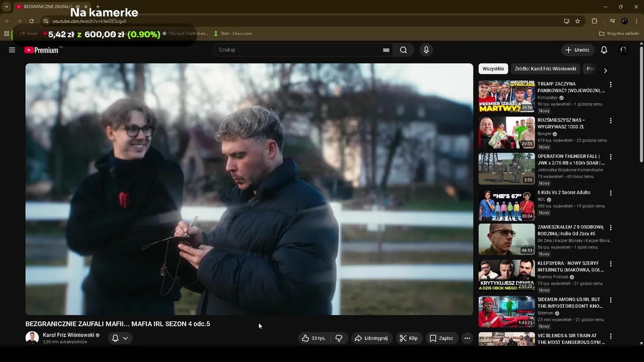Screen dimensions: 644x362
Task: Open a new browser tab
Action: click(98, 7)
